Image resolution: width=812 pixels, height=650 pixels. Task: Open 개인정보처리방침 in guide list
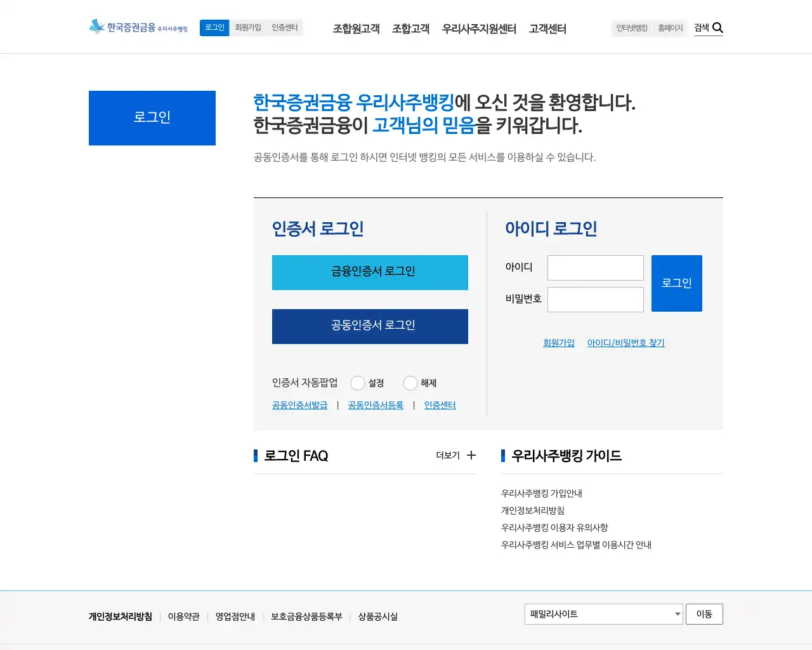coord(533,510)
